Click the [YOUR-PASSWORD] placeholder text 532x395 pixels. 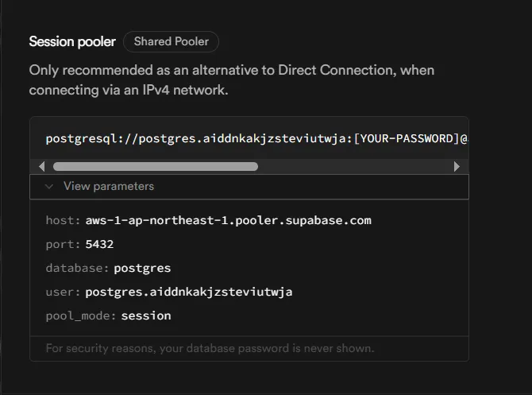405,138
